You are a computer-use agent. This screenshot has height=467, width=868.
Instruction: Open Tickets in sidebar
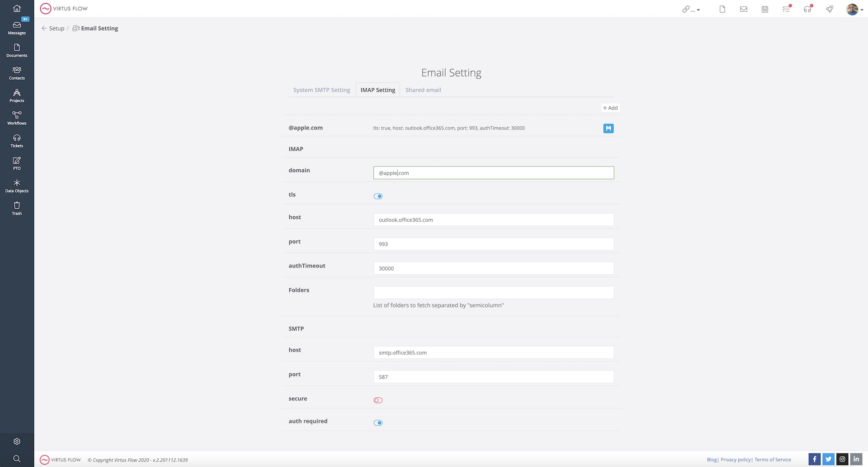click(17, 141)
